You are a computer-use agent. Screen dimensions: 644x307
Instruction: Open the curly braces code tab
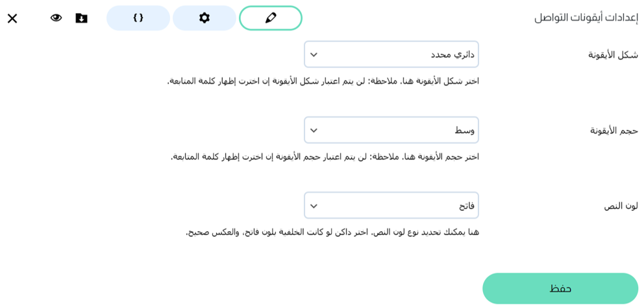138,18
